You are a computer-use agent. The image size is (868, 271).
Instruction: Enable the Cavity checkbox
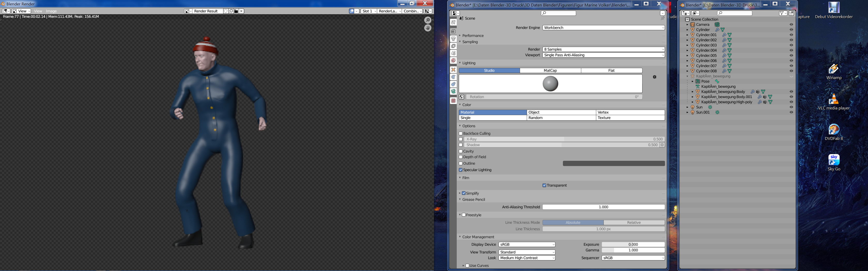point(461,152)
